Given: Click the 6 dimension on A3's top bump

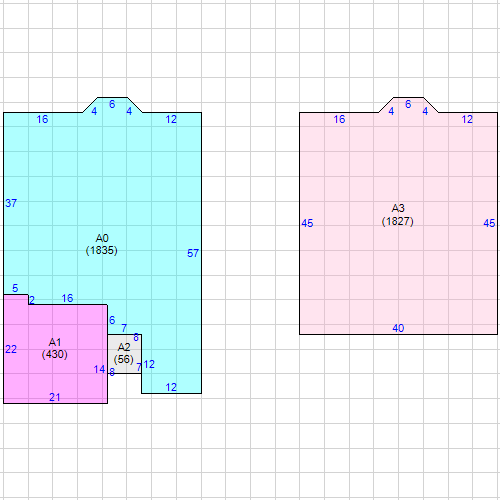Looking at the screenshot, I should pos(408,104).
